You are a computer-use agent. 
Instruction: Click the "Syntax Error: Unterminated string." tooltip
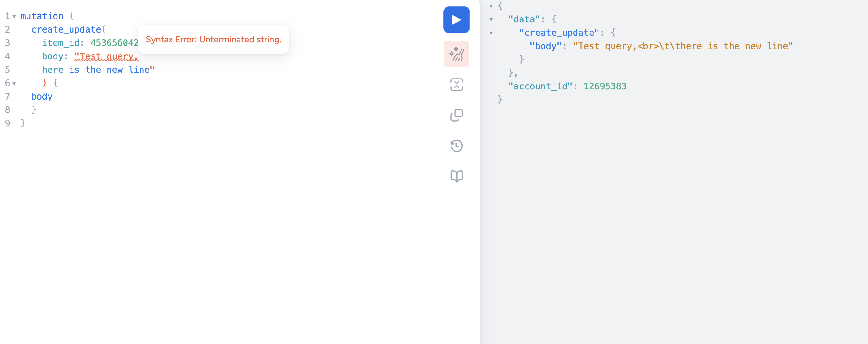pyautogui.click(x=213, y=39)
